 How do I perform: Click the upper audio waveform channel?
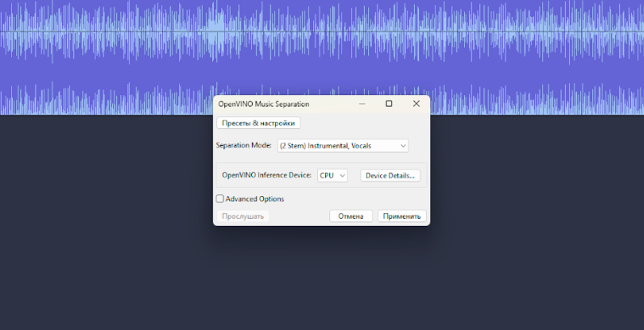pyautogui.click(x=322, y=32)
